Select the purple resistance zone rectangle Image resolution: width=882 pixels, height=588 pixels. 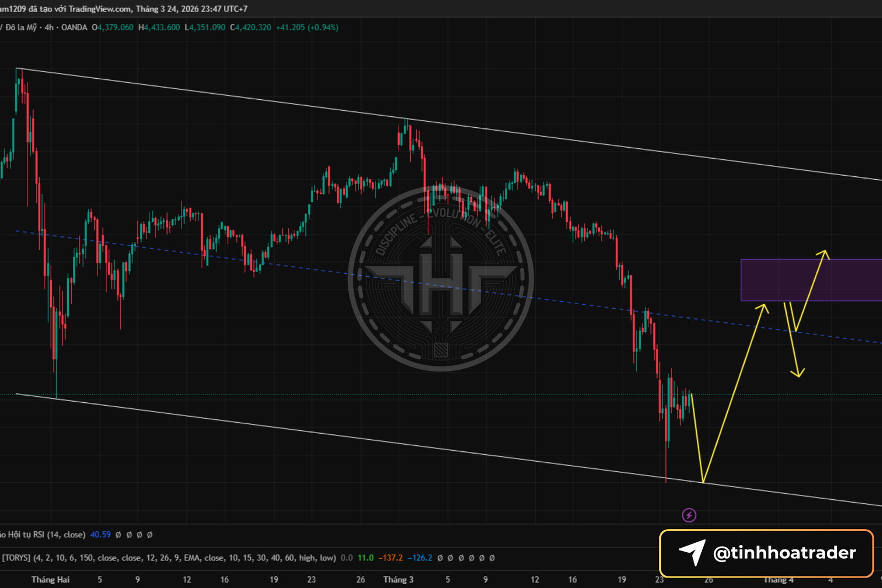(810, 280)
